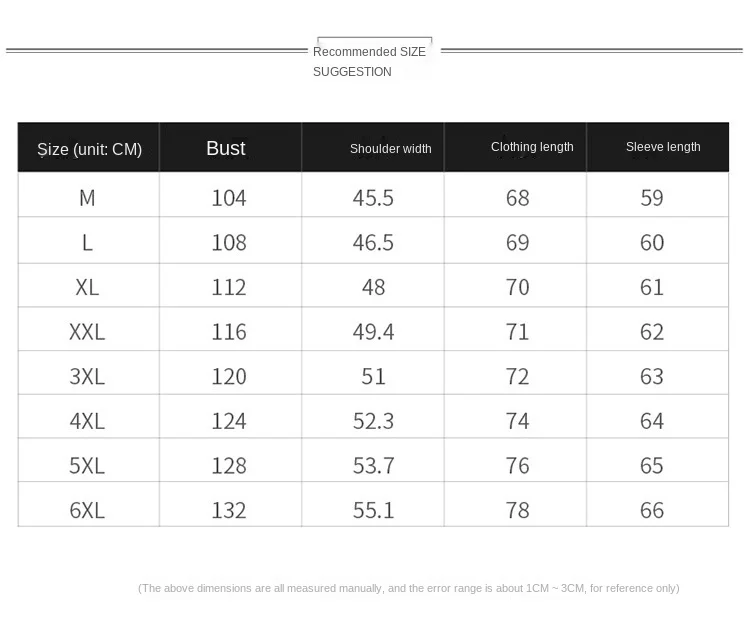Click the Size (unit: CM) header

[89, 149]
